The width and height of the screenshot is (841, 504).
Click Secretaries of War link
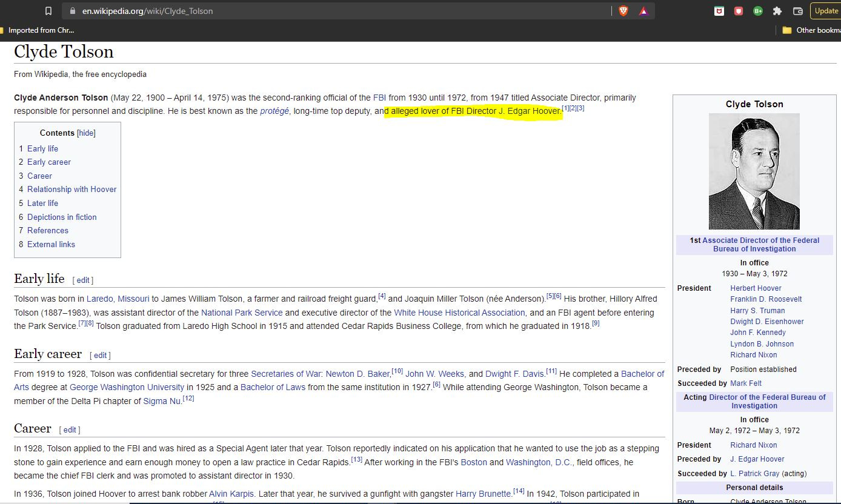point(286,374)
